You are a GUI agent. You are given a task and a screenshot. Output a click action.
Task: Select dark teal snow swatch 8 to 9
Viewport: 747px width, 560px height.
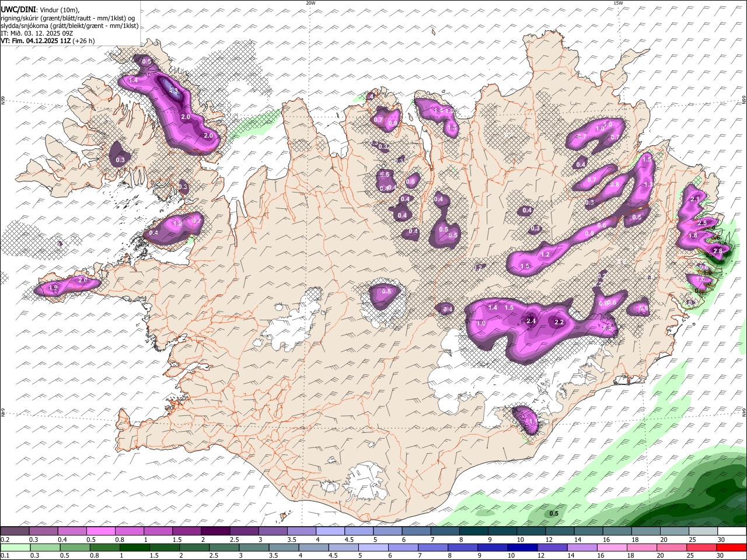(474, 531)
